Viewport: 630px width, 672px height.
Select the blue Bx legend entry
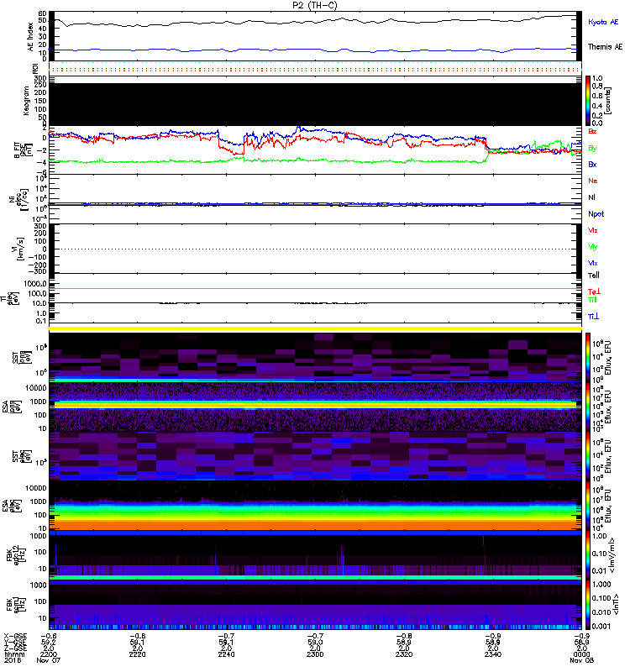[x=593, y=165]
